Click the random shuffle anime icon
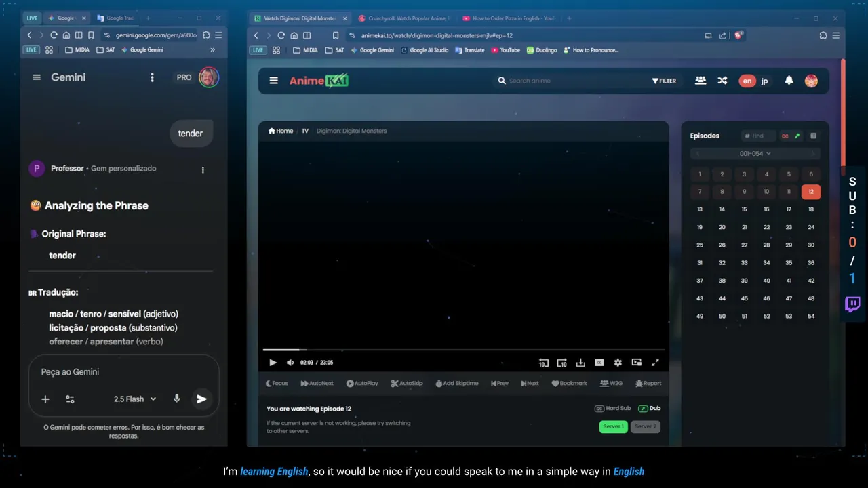 (722, 81)
